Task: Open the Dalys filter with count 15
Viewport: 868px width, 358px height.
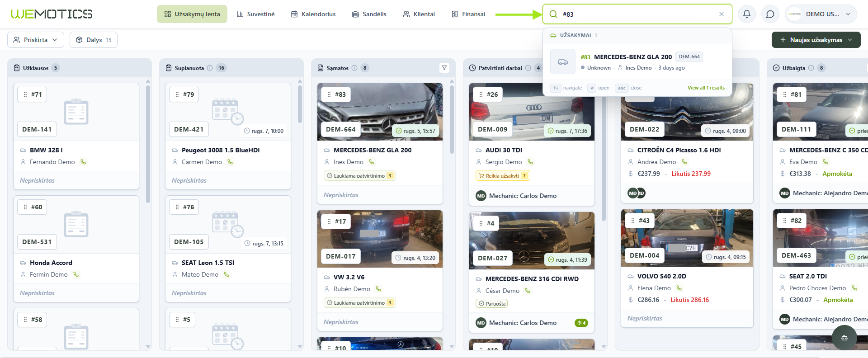Action: [x=94, y=40]
